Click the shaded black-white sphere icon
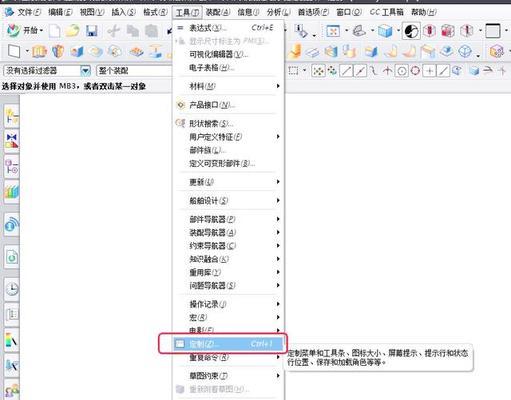Image resolution: width=511 pixels, height=400 pixels. pos(411,31)
